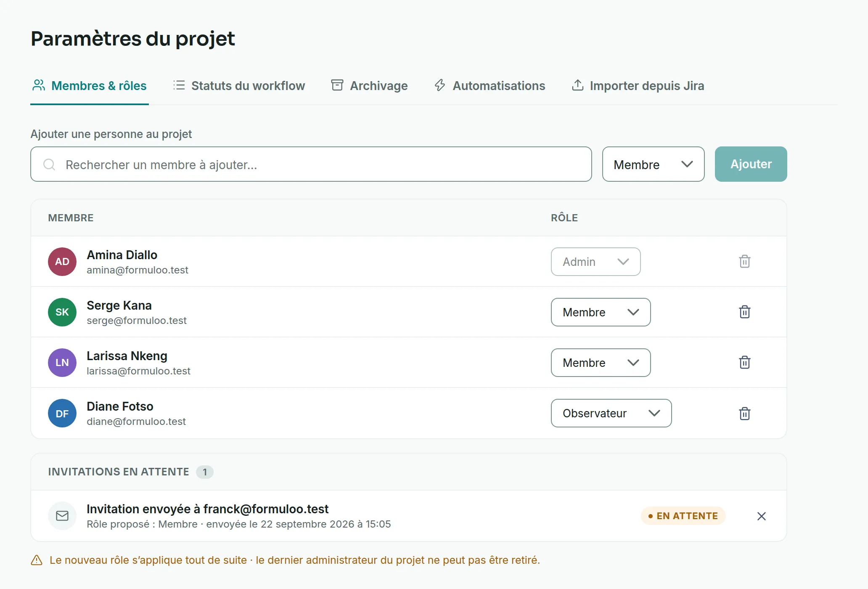This screenshot has height=589, width=868.
Task: Click the amina@formuloo.test email
Action: pyautogui.click(x=138, y=270)
